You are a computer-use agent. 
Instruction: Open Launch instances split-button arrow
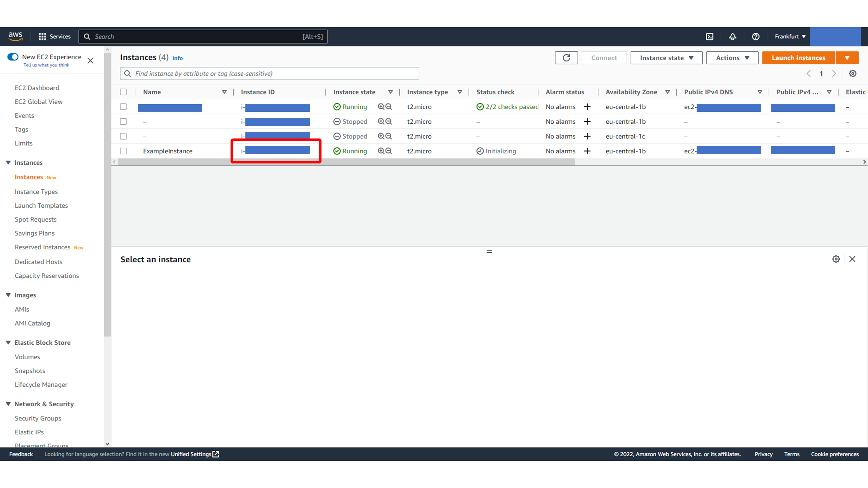[x=847, y=58]
